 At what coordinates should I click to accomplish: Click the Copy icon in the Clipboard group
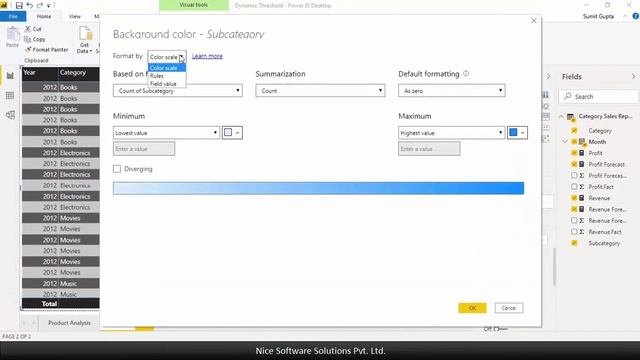tap(28, 39)
